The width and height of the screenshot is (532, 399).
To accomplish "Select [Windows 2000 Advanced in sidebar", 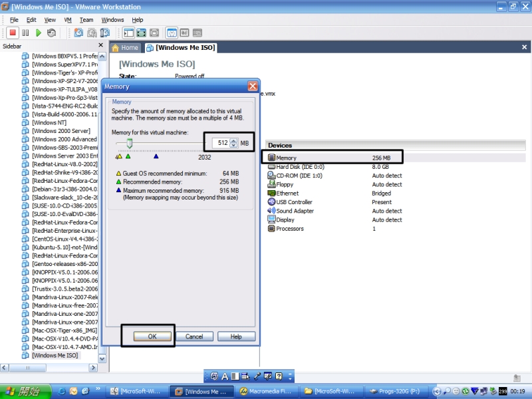I will click(65, 139).
